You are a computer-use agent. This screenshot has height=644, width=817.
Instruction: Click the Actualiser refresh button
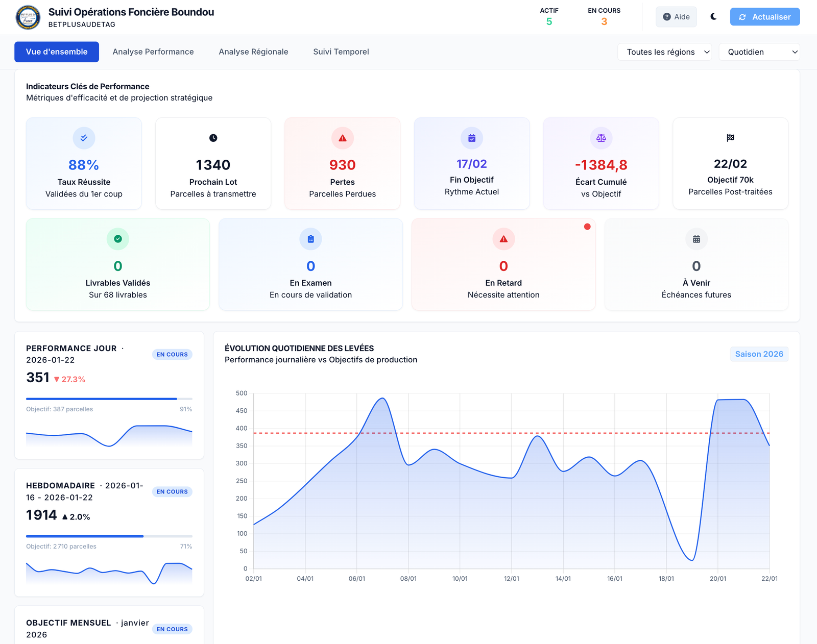click(764, 17)
